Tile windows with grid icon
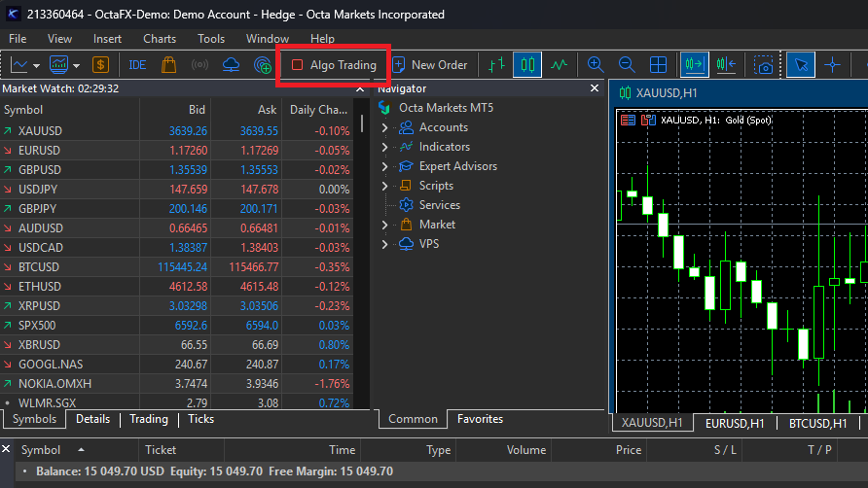Image resolution: width=868 pixels, height=488 pixels. point(658,65)
